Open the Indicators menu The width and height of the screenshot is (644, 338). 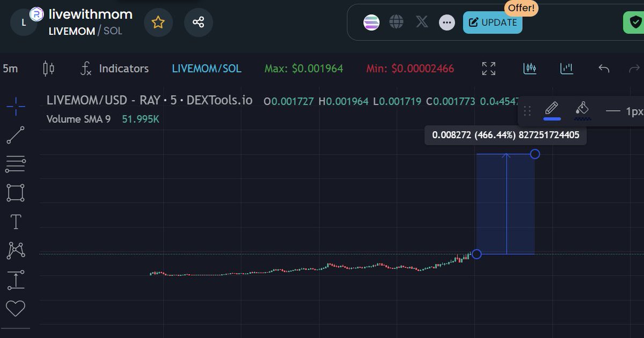tap(114, 69)
